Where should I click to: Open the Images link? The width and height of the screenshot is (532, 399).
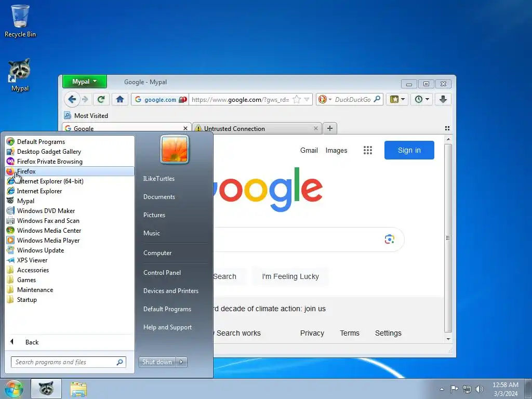(x=336, y=150)
